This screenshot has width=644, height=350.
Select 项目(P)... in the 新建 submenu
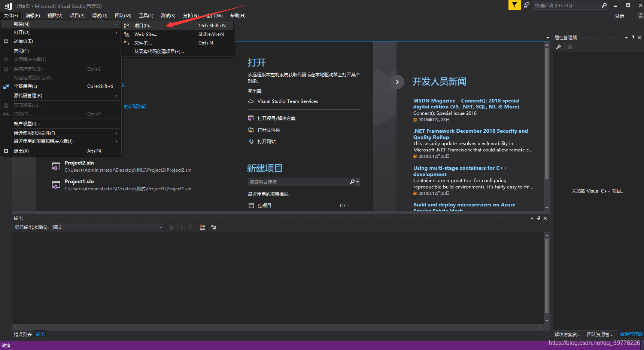coord(178,26)
